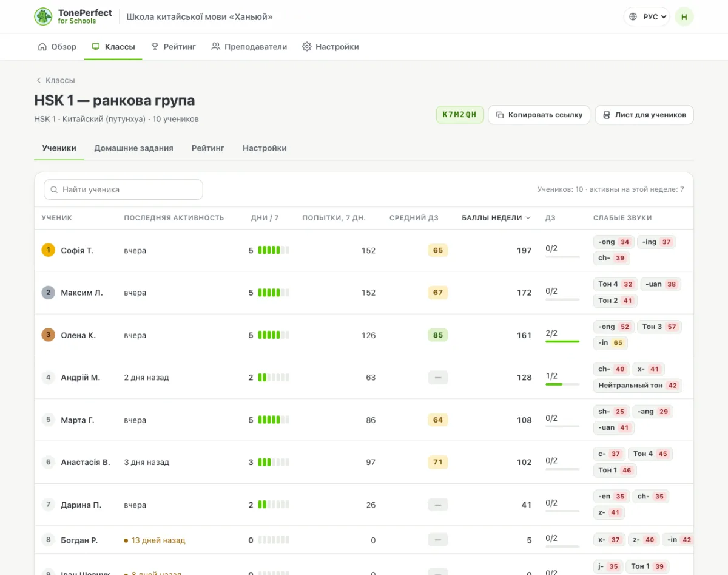728x575 pixels.
Task: Open student Максим Л. profile
Action: click(82, 293)
